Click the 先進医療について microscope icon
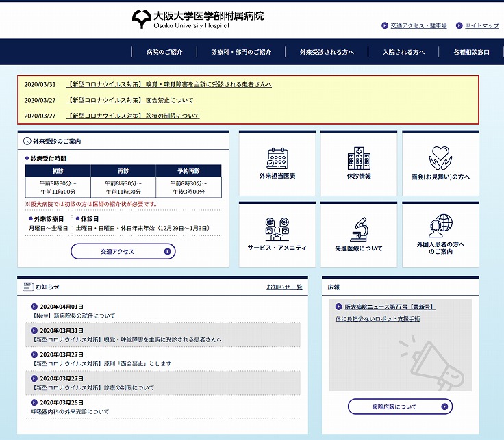 [x=359, y=230]
